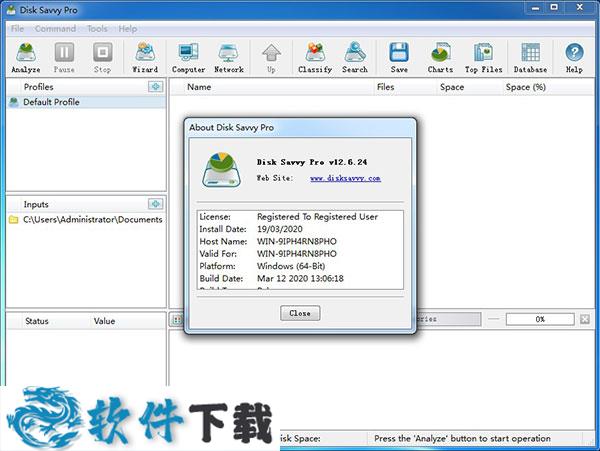Open the Command menu
600x451 pixels.
(55, 29)
